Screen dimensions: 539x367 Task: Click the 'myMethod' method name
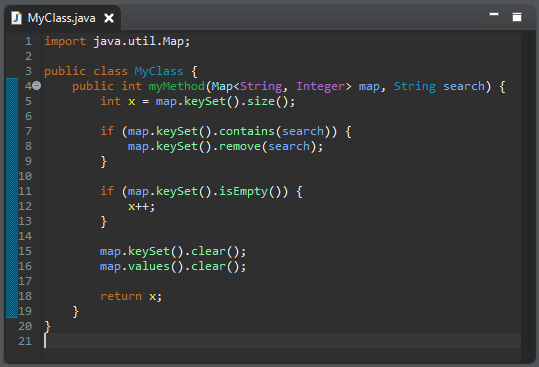click(x=177, y=86)
